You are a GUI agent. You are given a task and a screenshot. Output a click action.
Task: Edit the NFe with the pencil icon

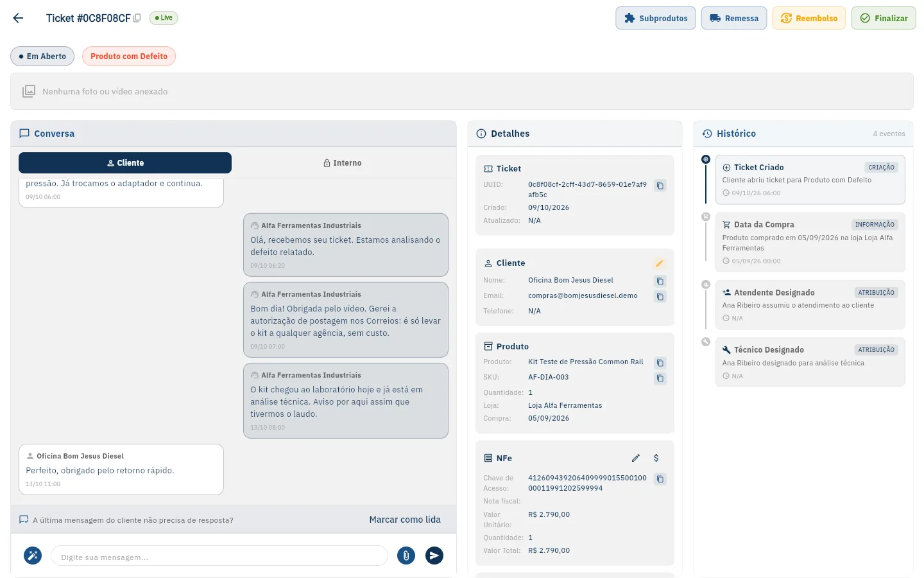click(636, 458)
